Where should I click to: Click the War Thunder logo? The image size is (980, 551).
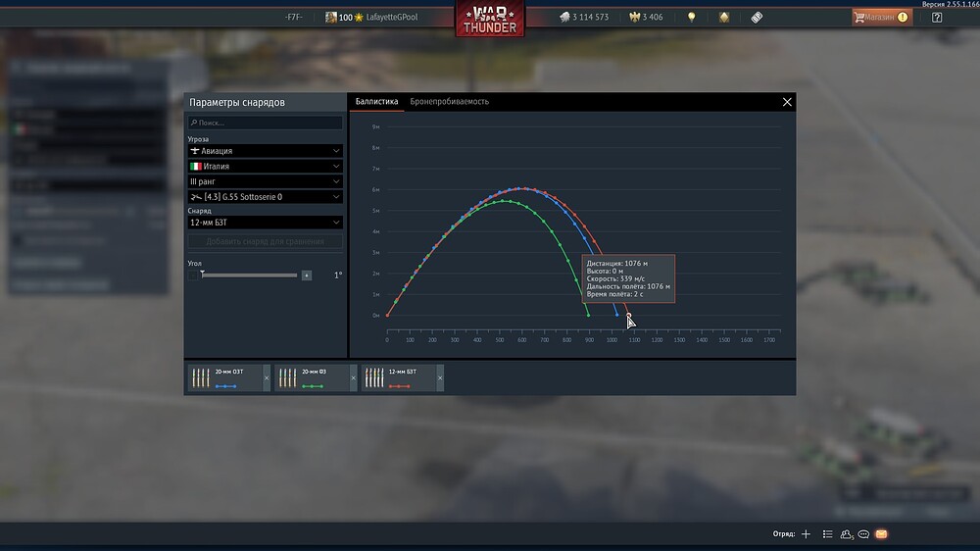tap(490, 19)
